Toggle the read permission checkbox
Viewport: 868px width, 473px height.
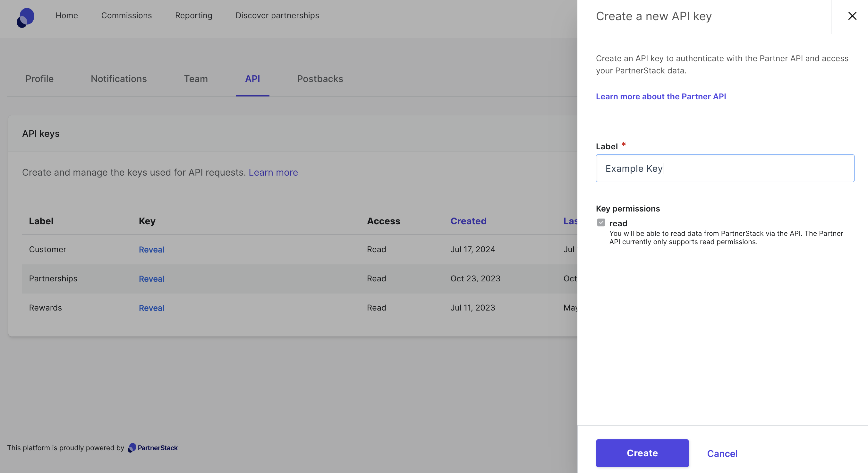pos(601,223)
